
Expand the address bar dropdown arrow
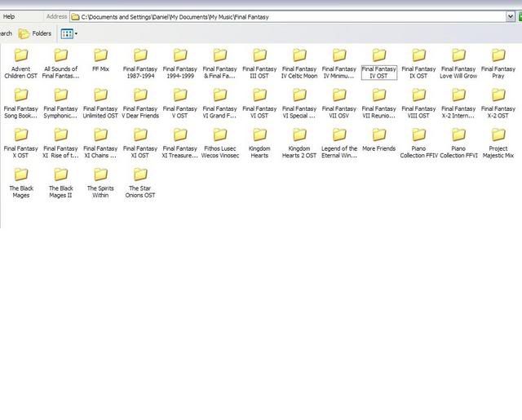(511, 16)
